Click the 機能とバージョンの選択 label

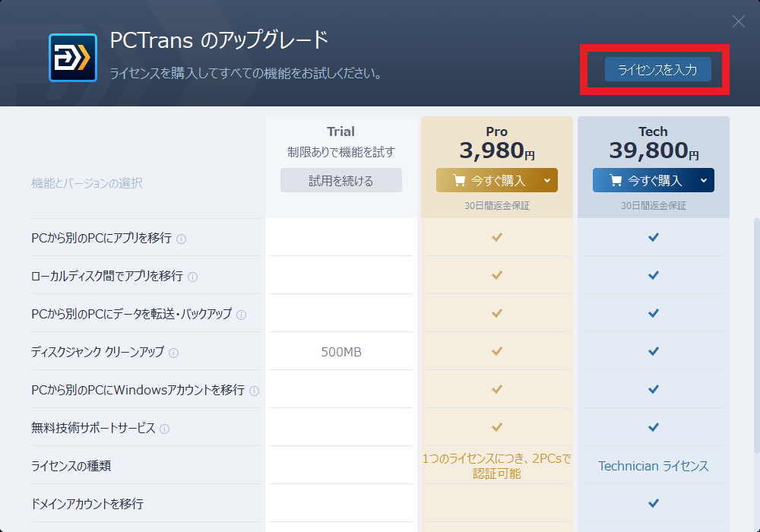coord(87,183)
